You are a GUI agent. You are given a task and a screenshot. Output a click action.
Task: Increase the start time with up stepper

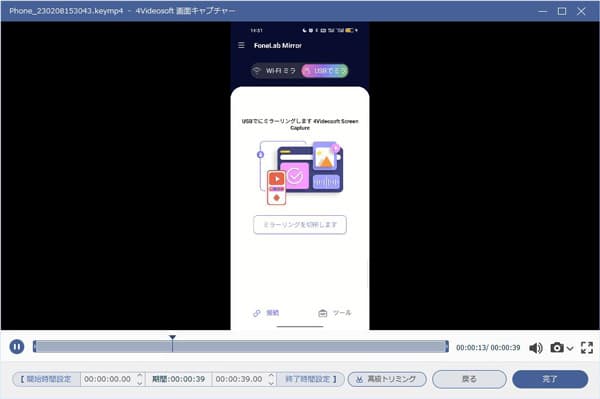(x=140, y=376)
